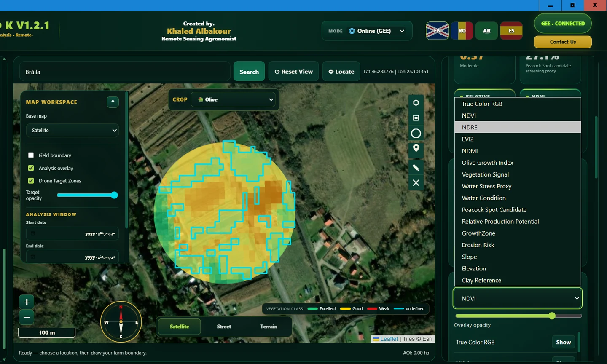Switch language to Spanish flag
607x364 pixels.
pyautogui.click(x=511, y=31)
